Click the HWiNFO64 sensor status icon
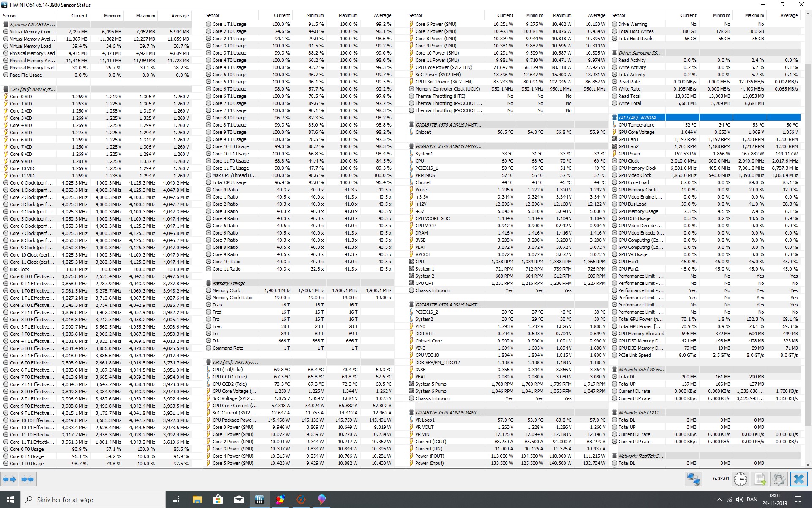This screenshot has width=812, height=508. click(5, 5)
